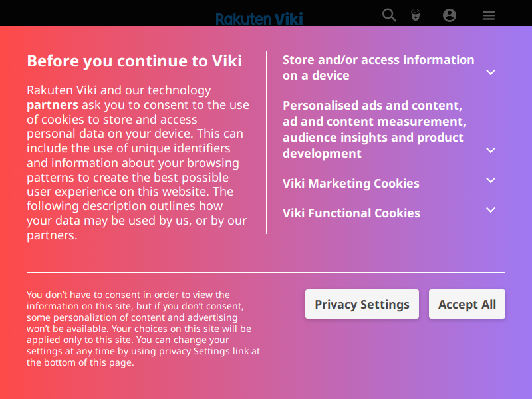Choose Accept All cookies
This screenshot has width=532, height=399.
point(467,304)
